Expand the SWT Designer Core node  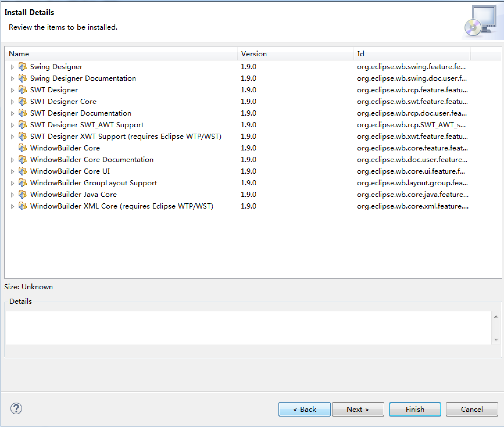pyautogui.click(x=12, y=102)
